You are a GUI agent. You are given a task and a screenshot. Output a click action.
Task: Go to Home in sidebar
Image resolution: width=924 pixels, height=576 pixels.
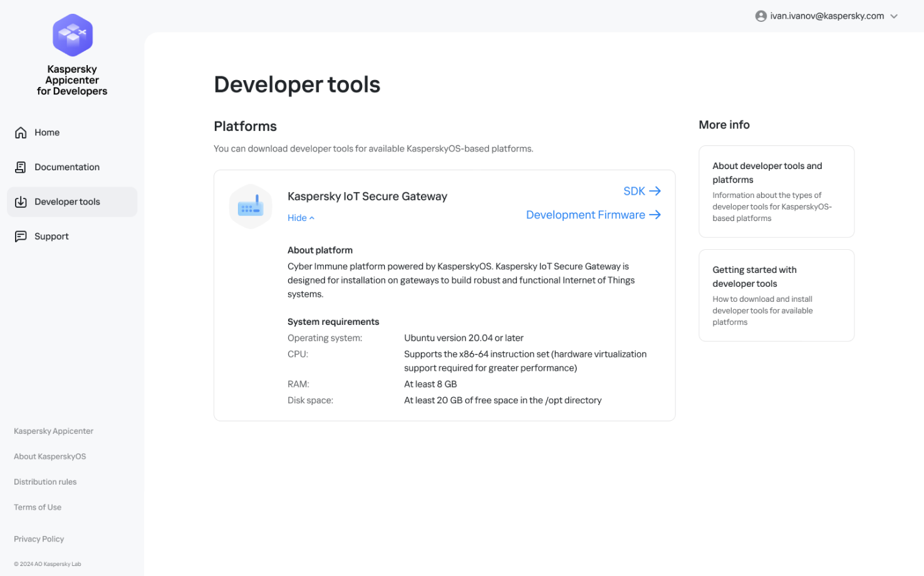[x=47, y=133]
